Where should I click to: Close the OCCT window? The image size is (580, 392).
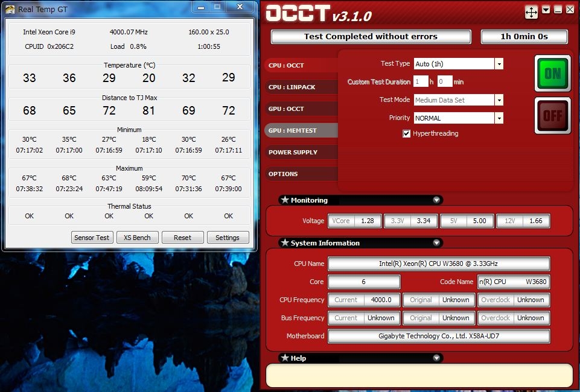point(570,10)
